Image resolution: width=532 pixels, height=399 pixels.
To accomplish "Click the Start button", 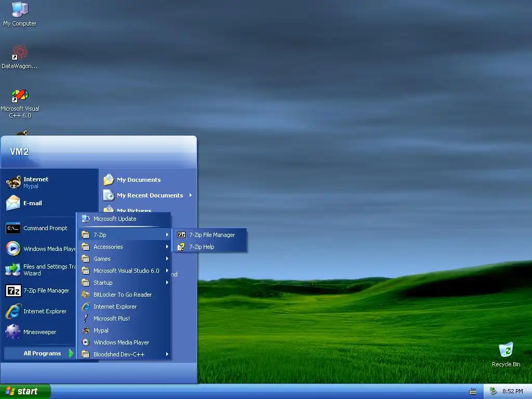I will [x=25, y=391].
